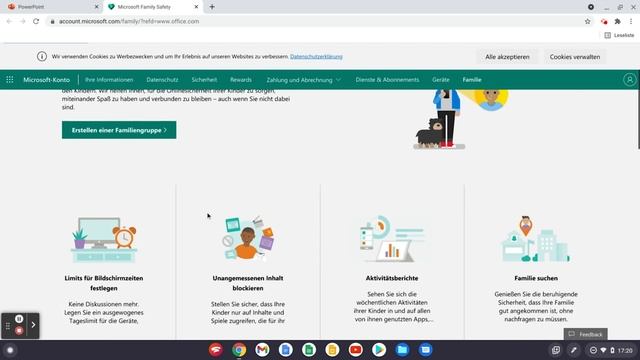Click the stylus tools pen icon
Screen dimensions: 640x360
573,350
